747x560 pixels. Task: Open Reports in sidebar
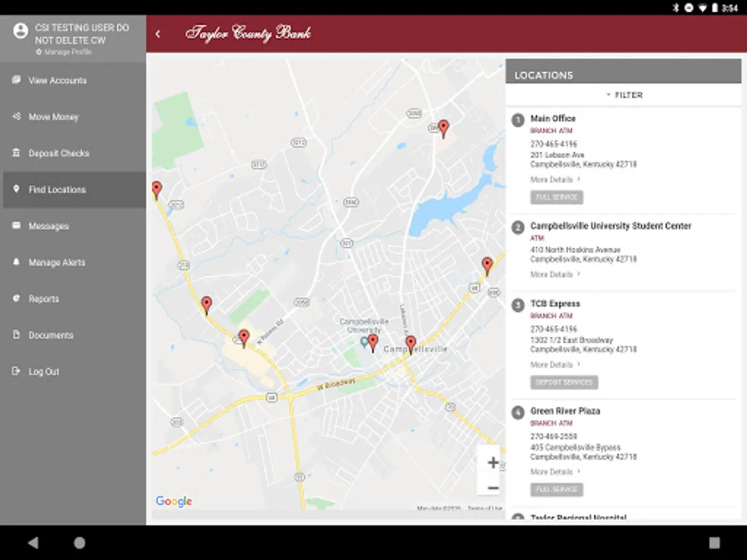[x=73, y=299]
